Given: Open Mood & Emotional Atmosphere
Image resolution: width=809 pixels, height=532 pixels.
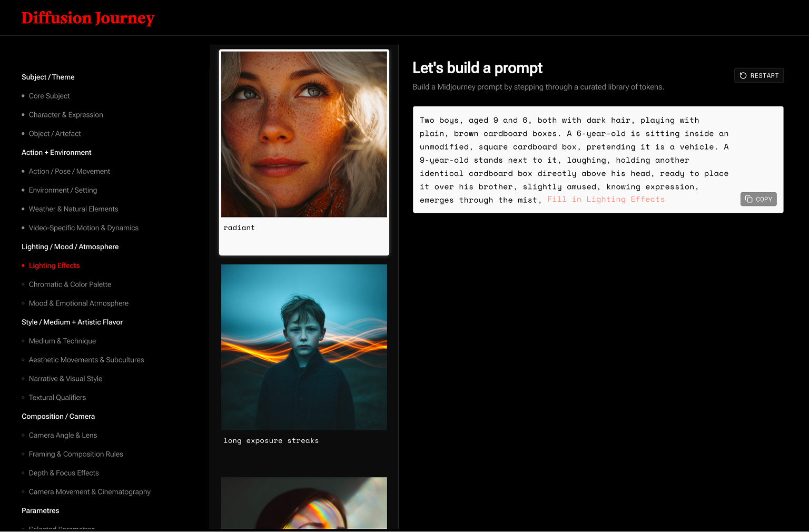Looking at the screenshot, I should pyautogui.click(x=79, y=303).
